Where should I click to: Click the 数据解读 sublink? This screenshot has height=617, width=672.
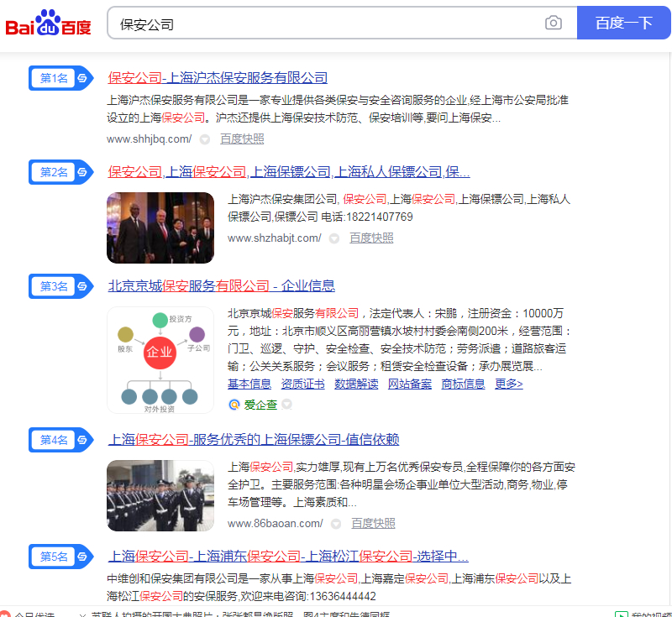click(356, 384)
